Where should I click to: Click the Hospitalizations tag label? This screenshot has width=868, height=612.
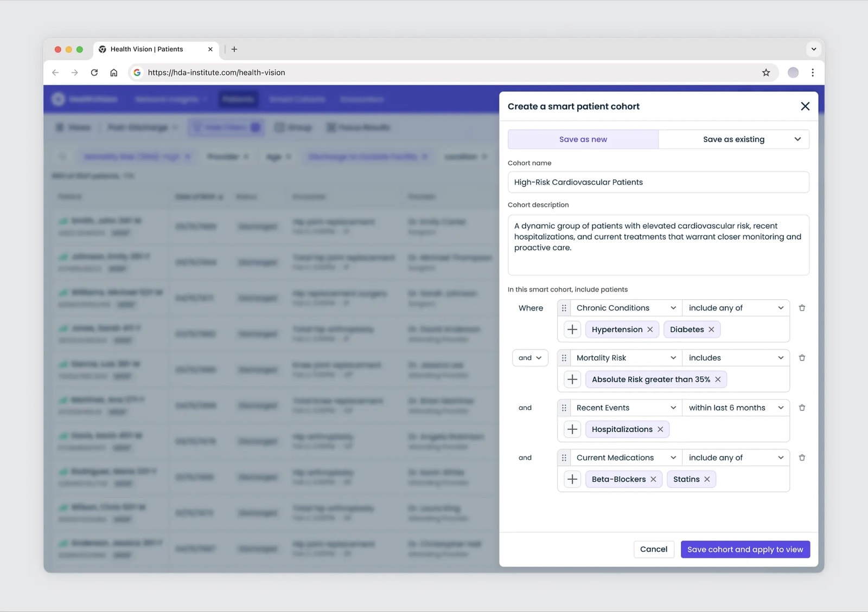coord(622,429)
